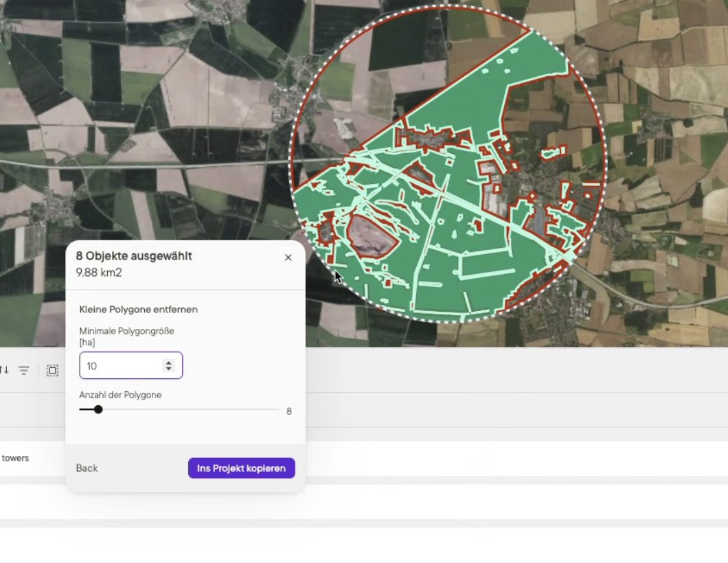Click the 9.88 km2 area readout

click(99, 273)
